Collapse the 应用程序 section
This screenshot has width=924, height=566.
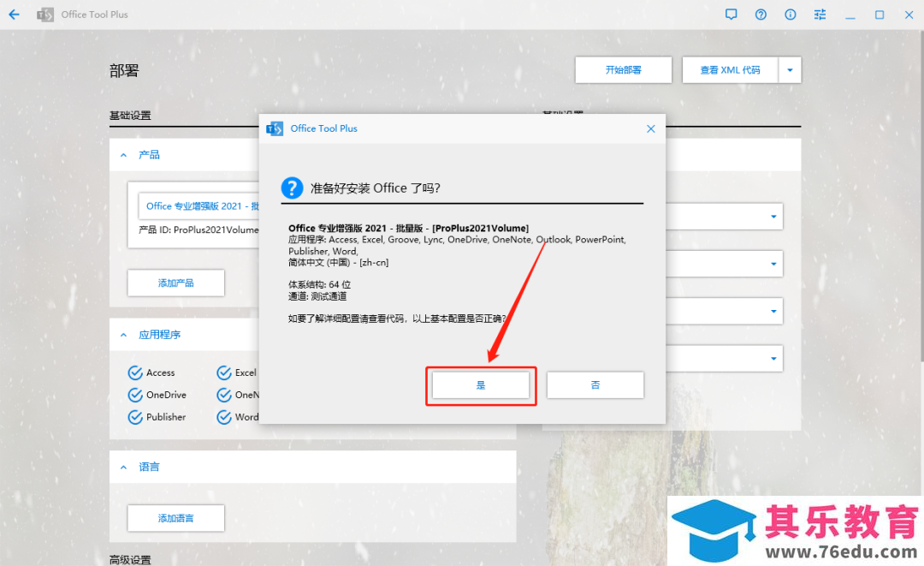[124, 335]
